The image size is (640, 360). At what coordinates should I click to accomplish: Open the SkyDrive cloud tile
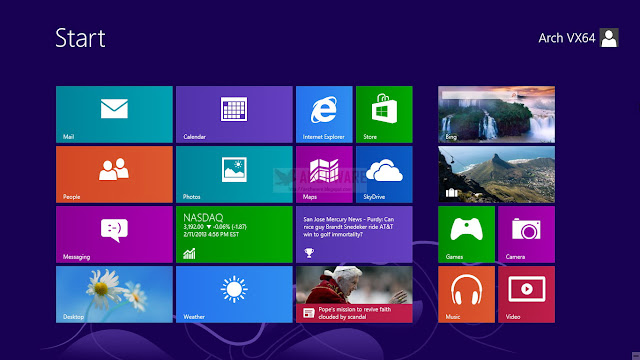tap(384, 174)
